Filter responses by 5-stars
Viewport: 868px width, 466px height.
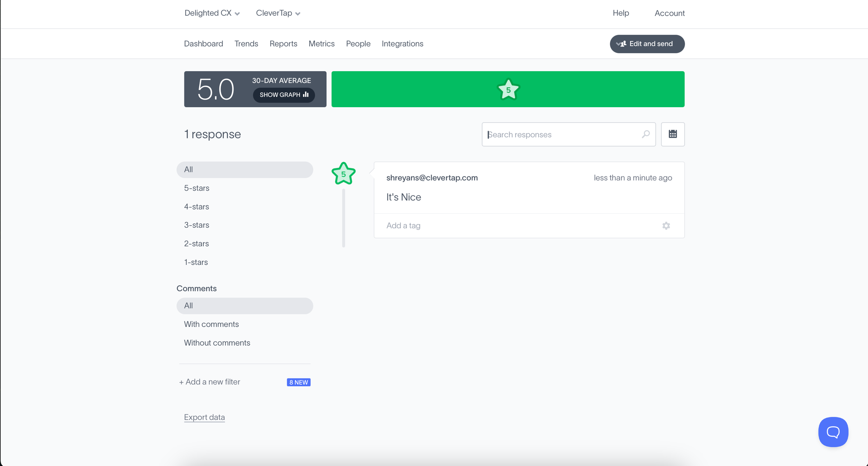197,188
